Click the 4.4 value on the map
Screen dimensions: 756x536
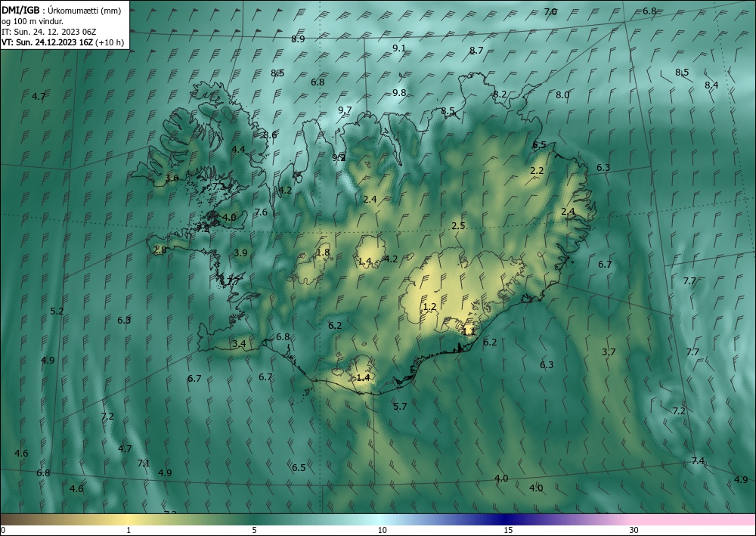coord(239,150)
